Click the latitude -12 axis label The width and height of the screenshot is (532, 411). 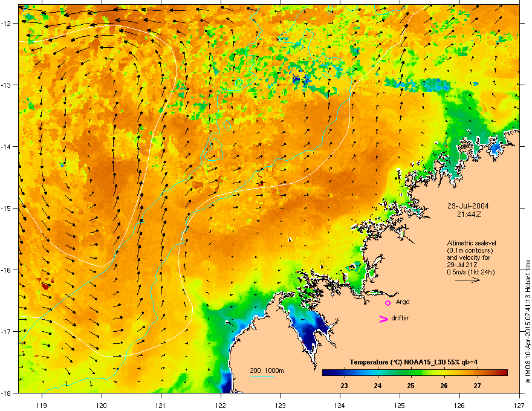7,24
